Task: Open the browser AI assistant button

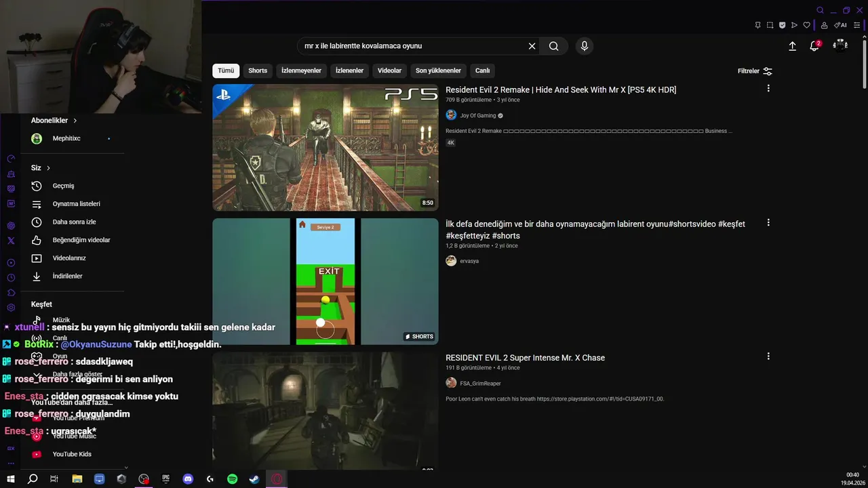Action: 840,25
